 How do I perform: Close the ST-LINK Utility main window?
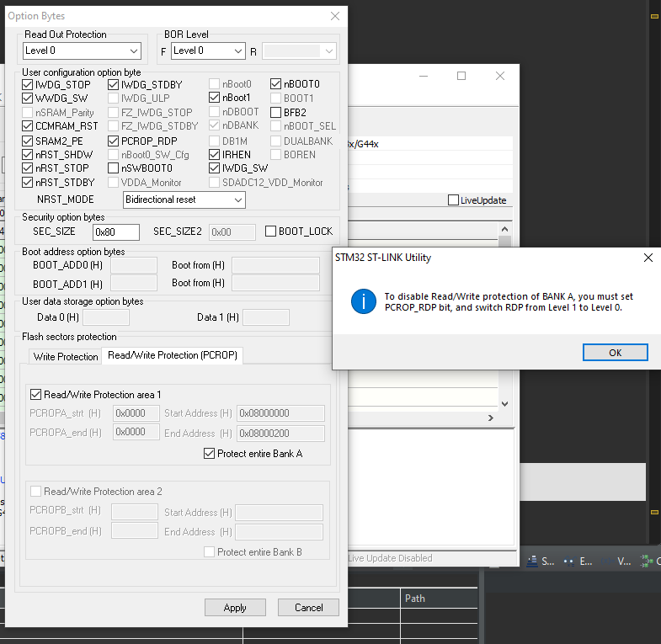click(x=500, y=76)
